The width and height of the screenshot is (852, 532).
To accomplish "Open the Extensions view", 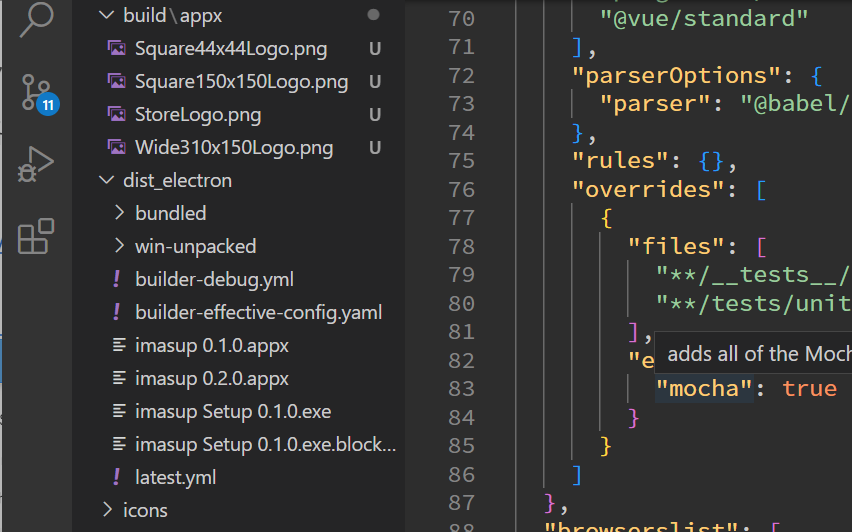I will pyautogui.click(x=36, y=236).
